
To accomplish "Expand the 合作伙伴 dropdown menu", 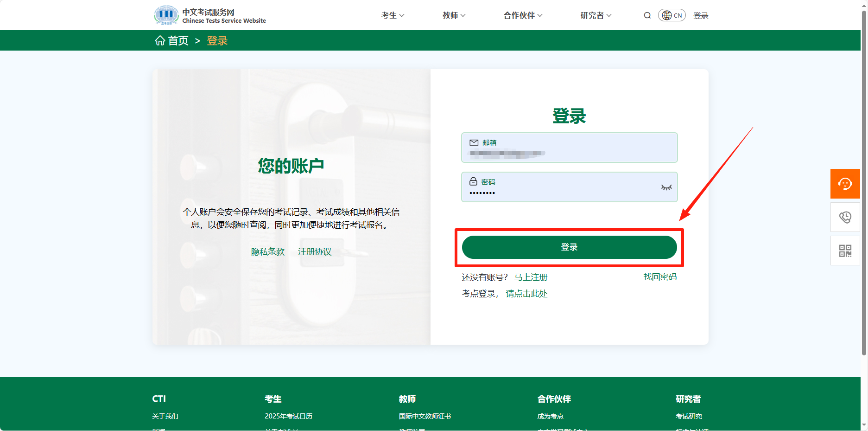I will click(523, 15).
